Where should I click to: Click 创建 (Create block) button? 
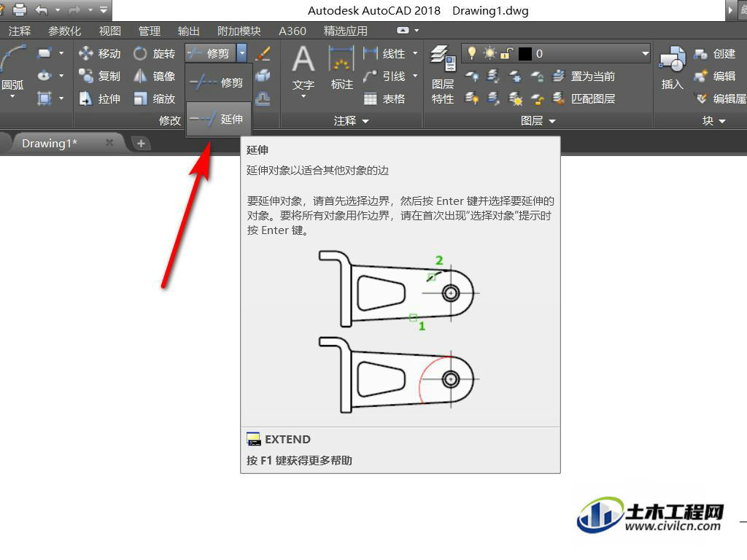[x=715, y=53]
